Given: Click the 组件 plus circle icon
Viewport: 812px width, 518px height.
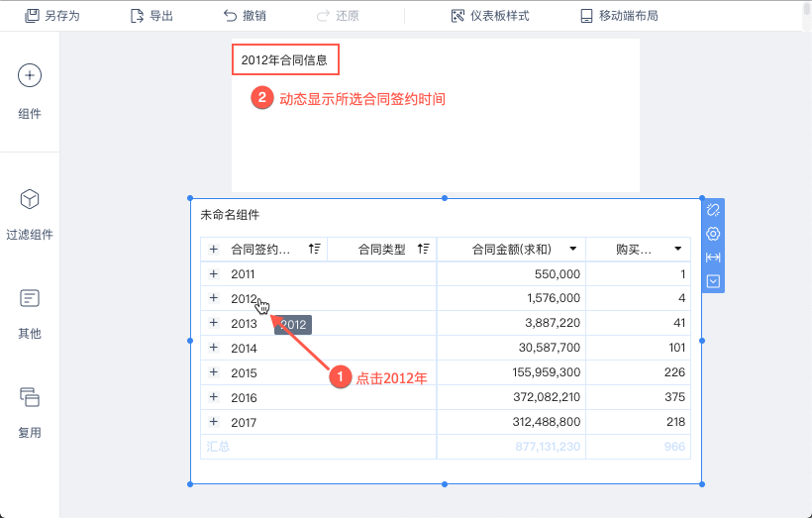Looking at the screenshot, I should 30,75.
